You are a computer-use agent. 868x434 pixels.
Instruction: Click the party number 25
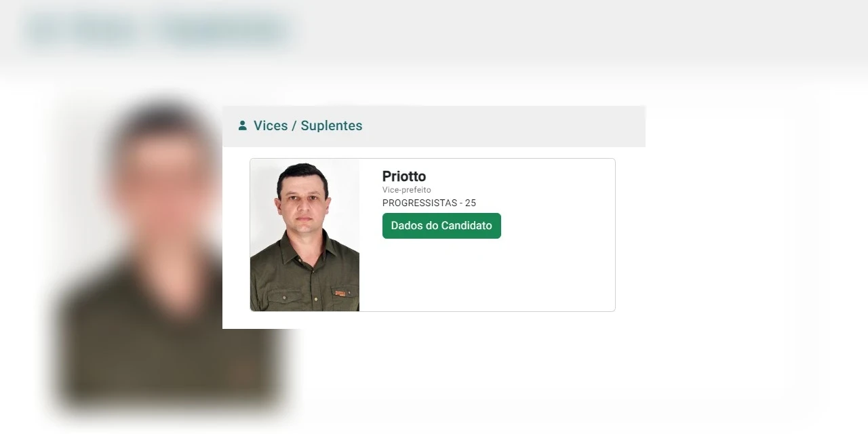point(471,203)
